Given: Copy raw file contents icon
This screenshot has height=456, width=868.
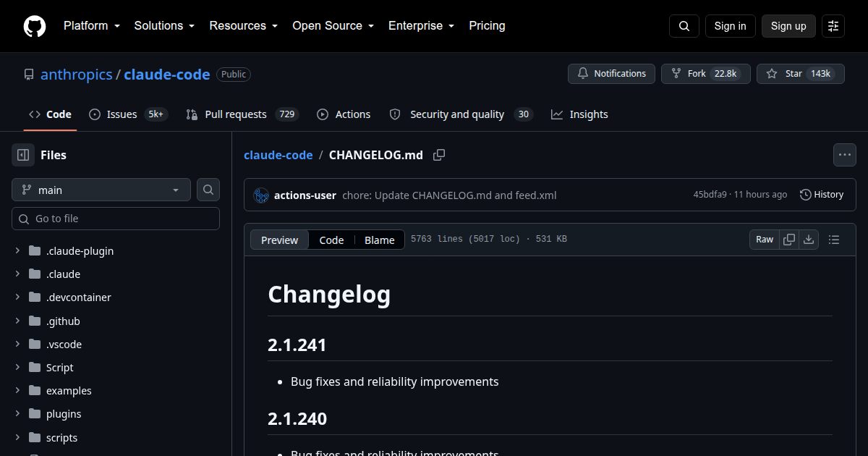Looking at the screenshot, I should (789, 240).
